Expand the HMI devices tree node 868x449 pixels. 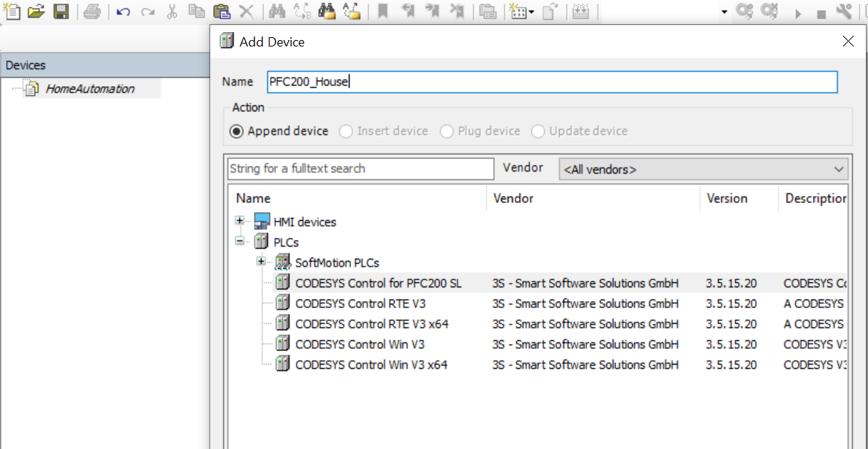click(x=240, y=221)
